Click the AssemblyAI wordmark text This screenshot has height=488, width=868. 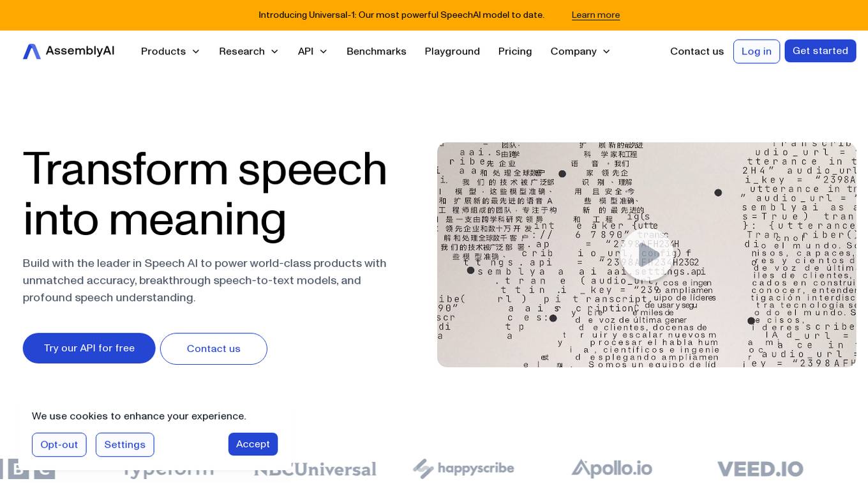point(80,50)
